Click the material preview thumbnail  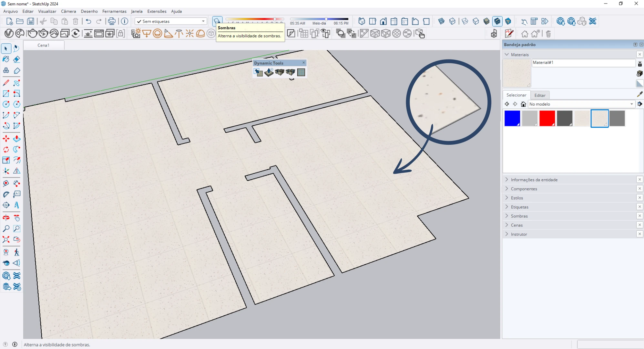(x=517, y=73)
